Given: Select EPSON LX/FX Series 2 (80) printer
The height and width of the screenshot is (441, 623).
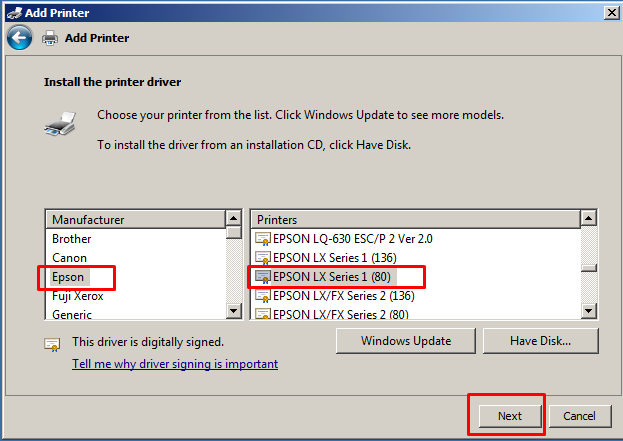Looking at the screenshot, I should pos(341,314).
